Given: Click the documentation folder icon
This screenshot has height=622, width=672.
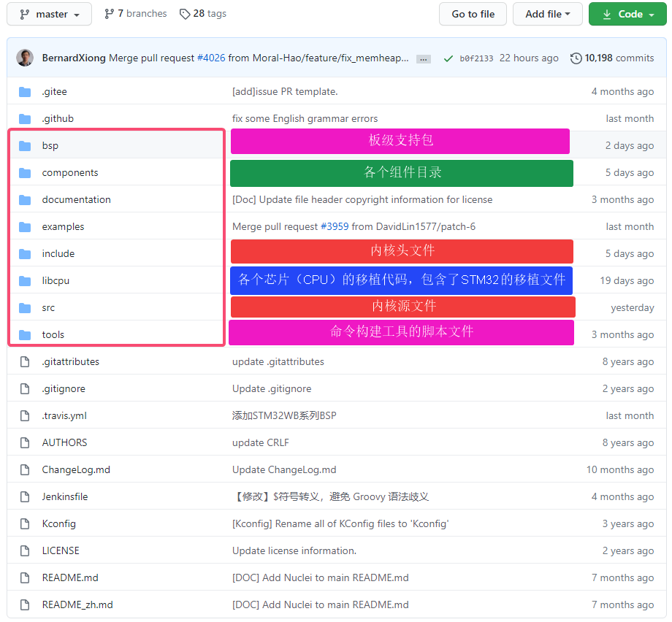Looking at the screenshot, I should click(25, 199).
